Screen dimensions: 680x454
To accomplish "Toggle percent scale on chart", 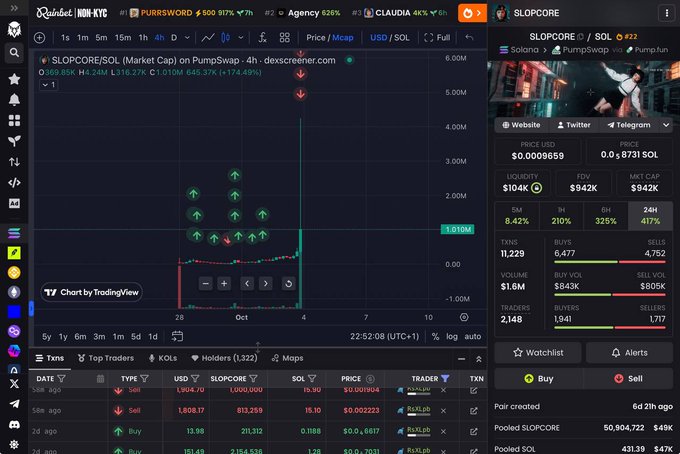I will click(x=435, y=336).
